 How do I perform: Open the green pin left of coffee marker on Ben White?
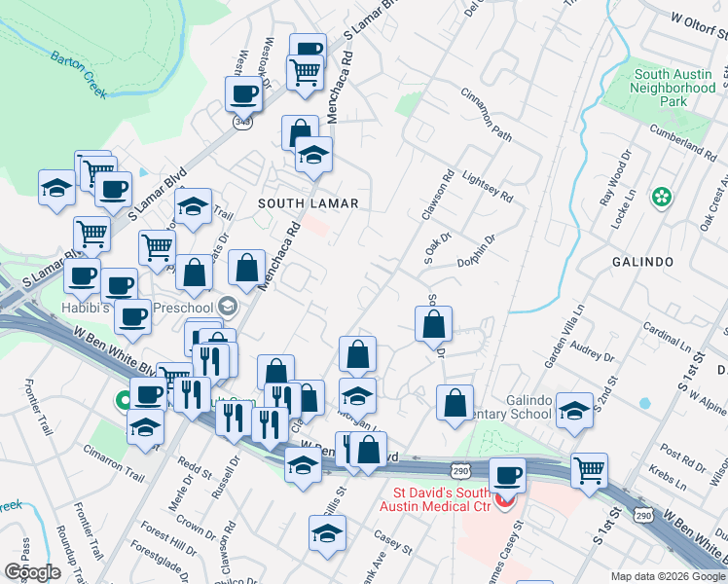coord(124,401)
